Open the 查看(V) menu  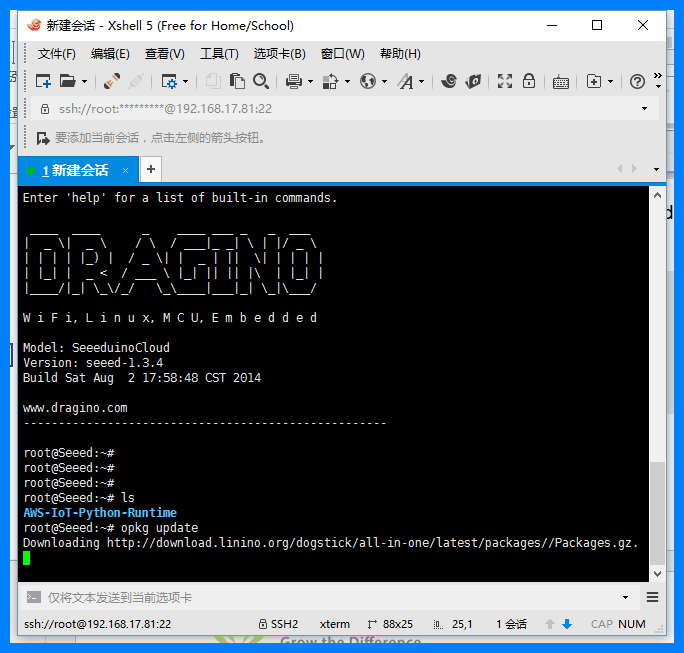click(164, 54)
